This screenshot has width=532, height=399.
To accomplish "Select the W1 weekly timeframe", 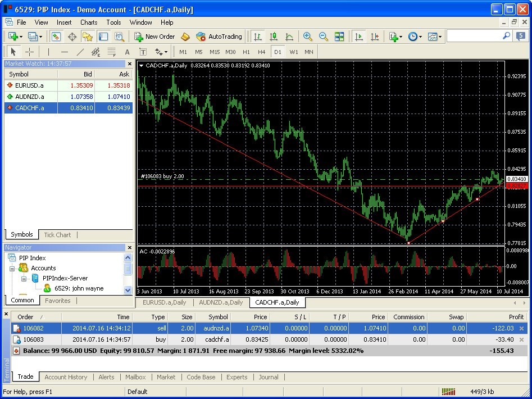I will (x=294, y=52).
